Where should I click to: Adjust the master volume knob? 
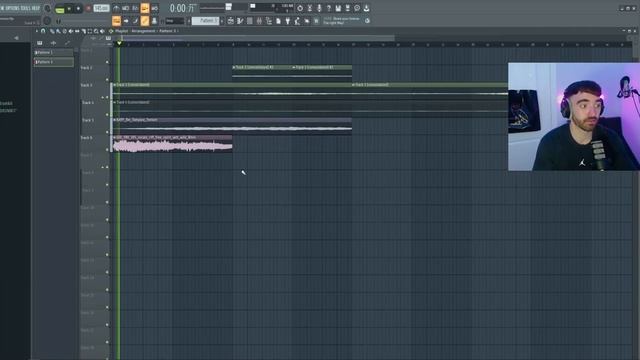(x=48, y=9)
